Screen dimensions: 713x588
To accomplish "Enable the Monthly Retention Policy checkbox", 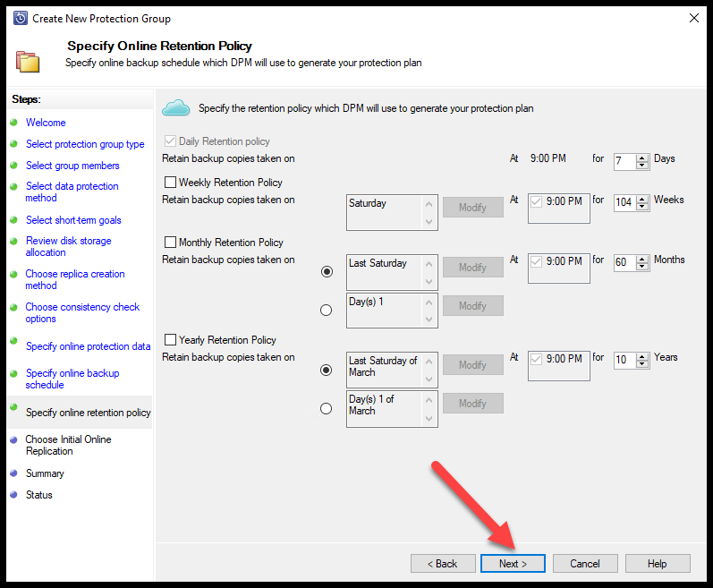I will [x=170, y=242].
